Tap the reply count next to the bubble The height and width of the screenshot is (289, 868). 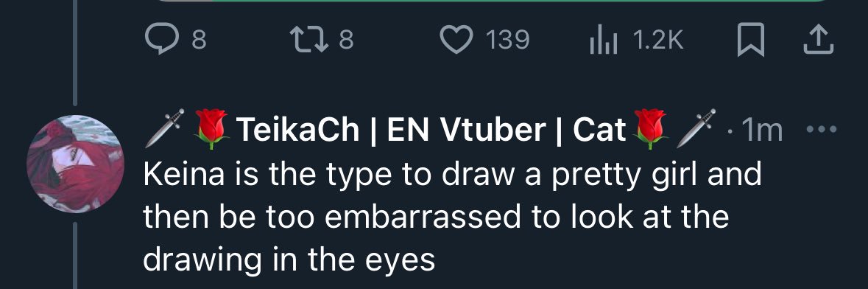tap(200, 41)
